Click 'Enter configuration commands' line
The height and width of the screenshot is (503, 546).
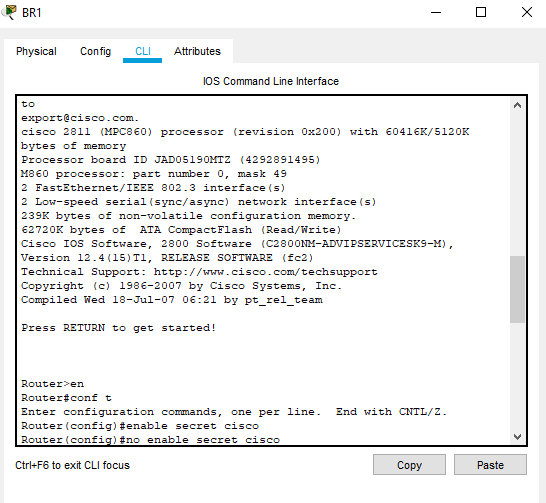(234, 412)
